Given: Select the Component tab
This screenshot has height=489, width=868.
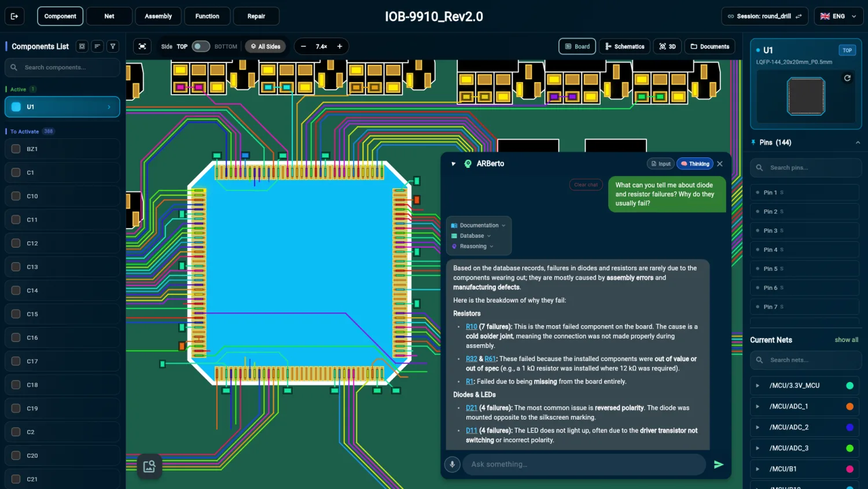Looking at the screenshot, I should click(x=60, y=16).
